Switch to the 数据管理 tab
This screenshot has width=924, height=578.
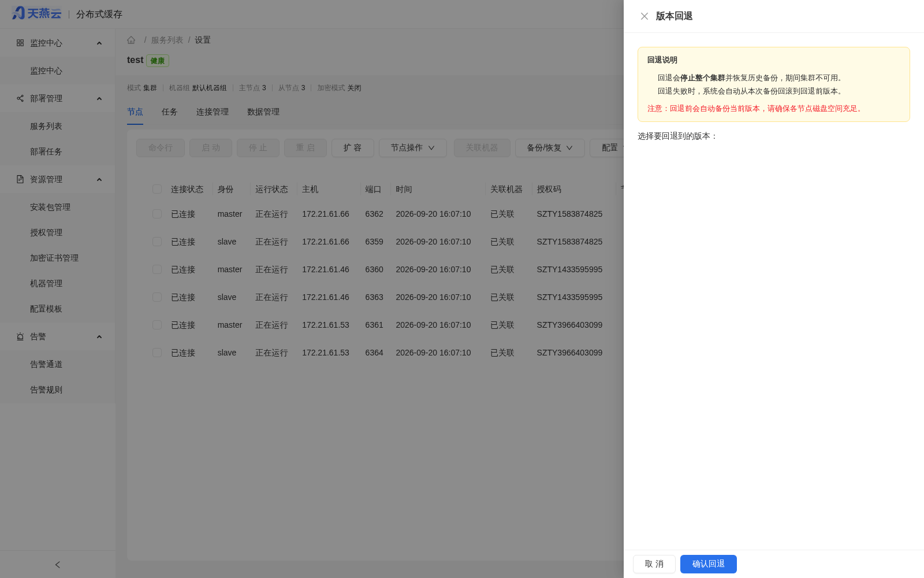point(263,112)
